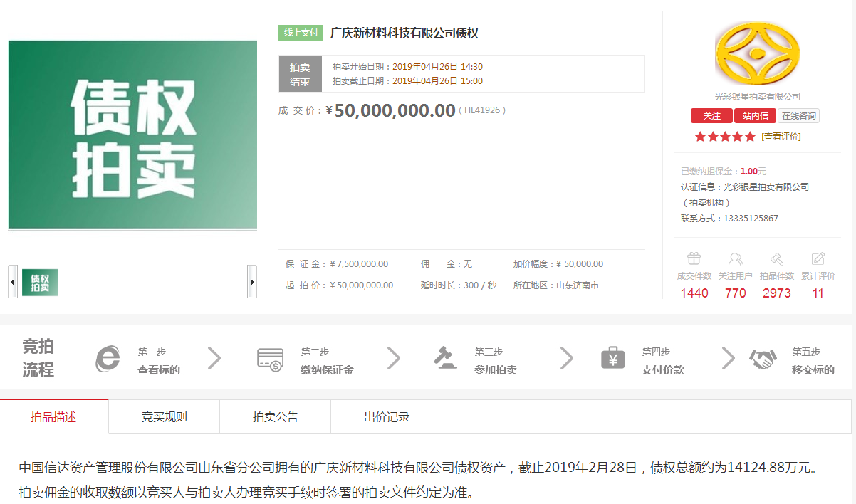Click the gavel icon above 拍品件数
The height and width of the screenshot is (504, 856).
(777, 258)
